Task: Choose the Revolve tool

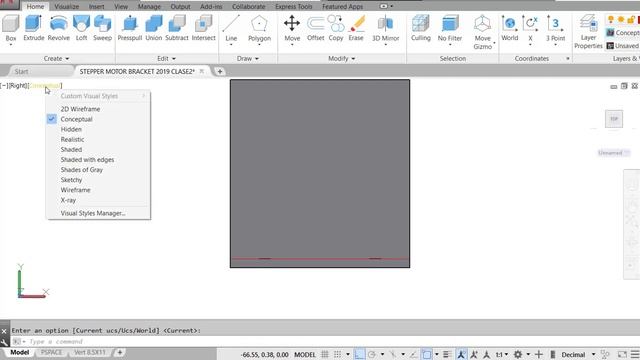Action: click(x=58, y=28)
